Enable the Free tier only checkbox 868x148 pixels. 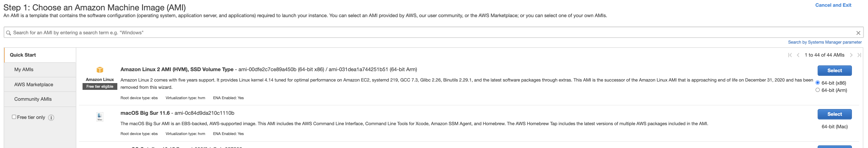(14, 117)
